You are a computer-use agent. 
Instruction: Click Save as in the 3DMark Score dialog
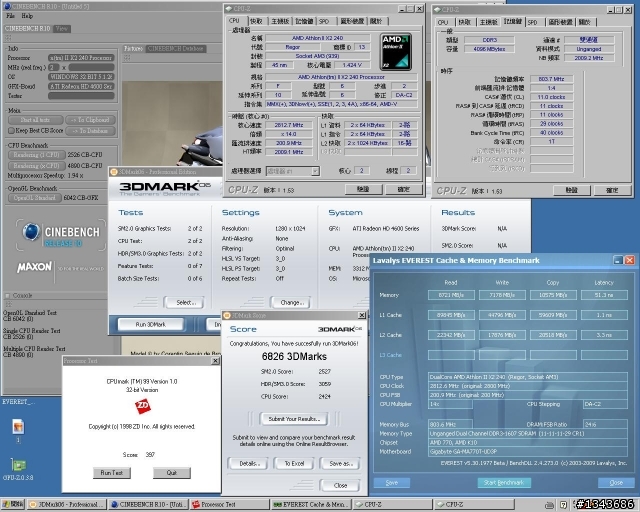coord(340,463)
